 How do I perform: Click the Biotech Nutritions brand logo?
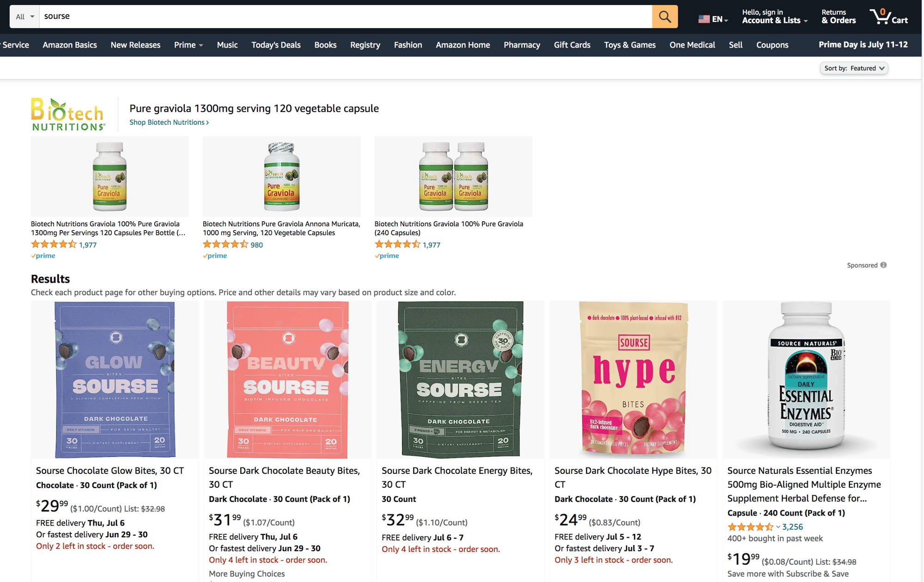(68, 114)
